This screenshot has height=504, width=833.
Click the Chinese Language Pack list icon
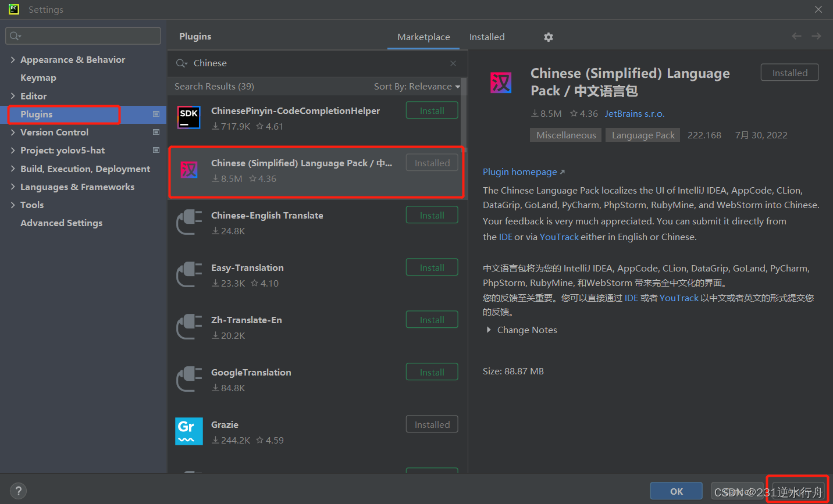(189, 170)
